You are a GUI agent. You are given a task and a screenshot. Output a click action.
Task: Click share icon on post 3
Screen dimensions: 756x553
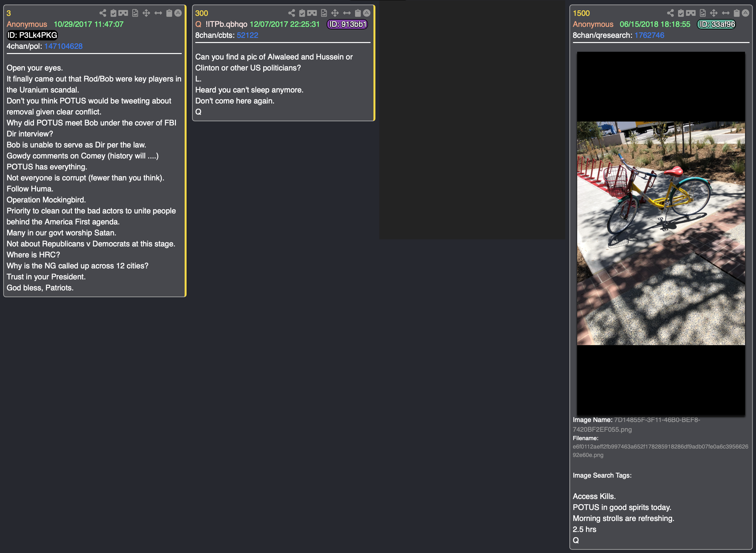[103, 13]
